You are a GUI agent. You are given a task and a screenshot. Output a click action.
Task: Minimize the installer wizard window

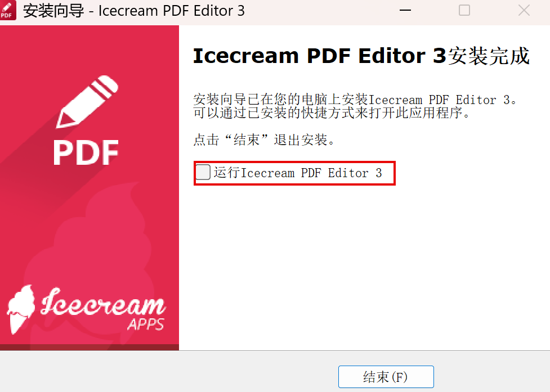[x=405, y=11]
